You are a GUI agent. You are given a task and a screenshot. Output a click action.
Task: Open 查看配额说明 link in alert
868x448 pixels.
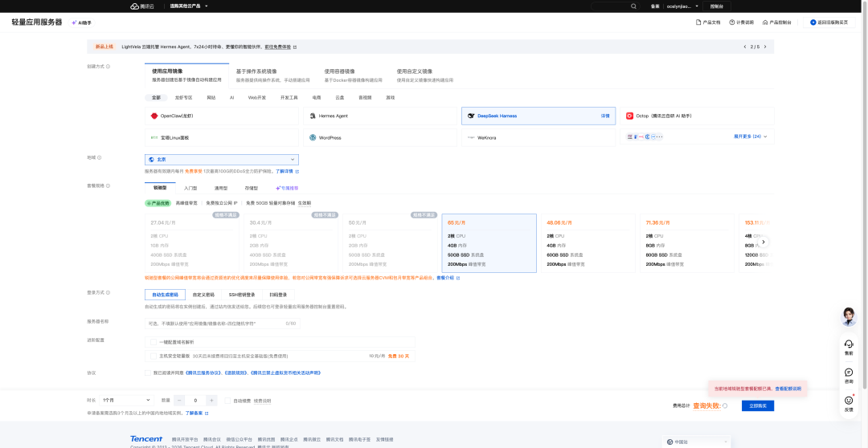tap(787, 389)
